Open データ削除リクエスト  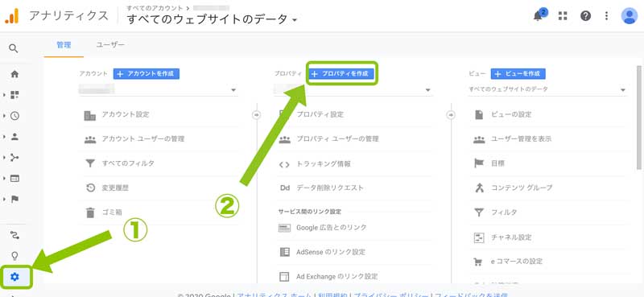click(330, 188)
